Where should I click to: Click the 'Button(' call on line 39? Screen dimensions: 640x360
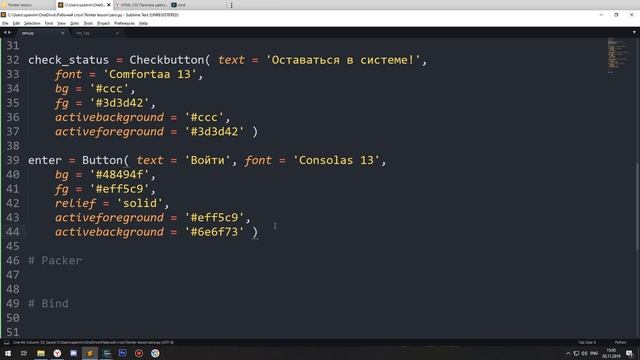tap(105, 160)
